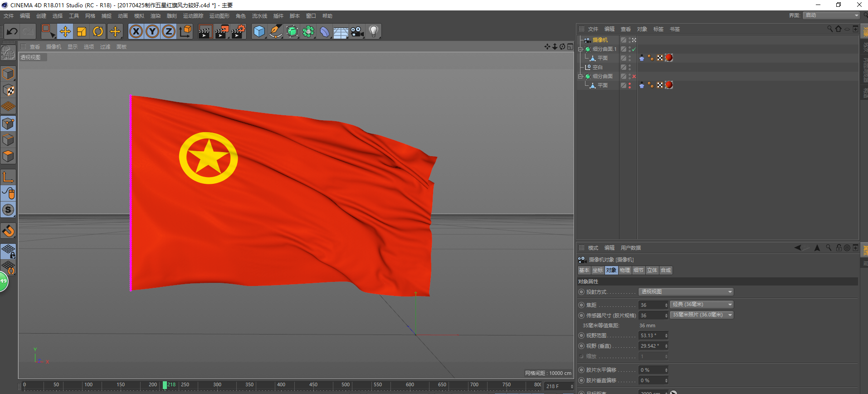Open the Spline Pen tool
The height and width of the screenshot is (394, 868).
click(275, 31)
